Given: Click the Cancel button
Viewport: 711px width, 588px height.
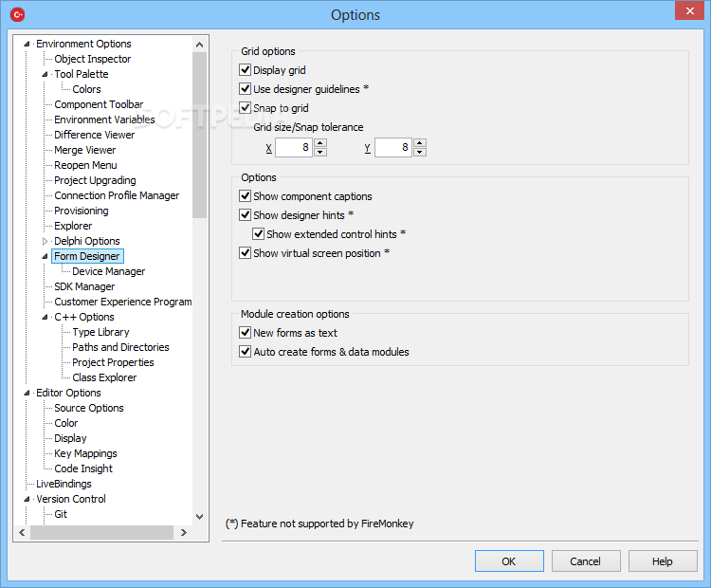Looking at the screenshot, I should pyautogui.click(x=586, y=561).
